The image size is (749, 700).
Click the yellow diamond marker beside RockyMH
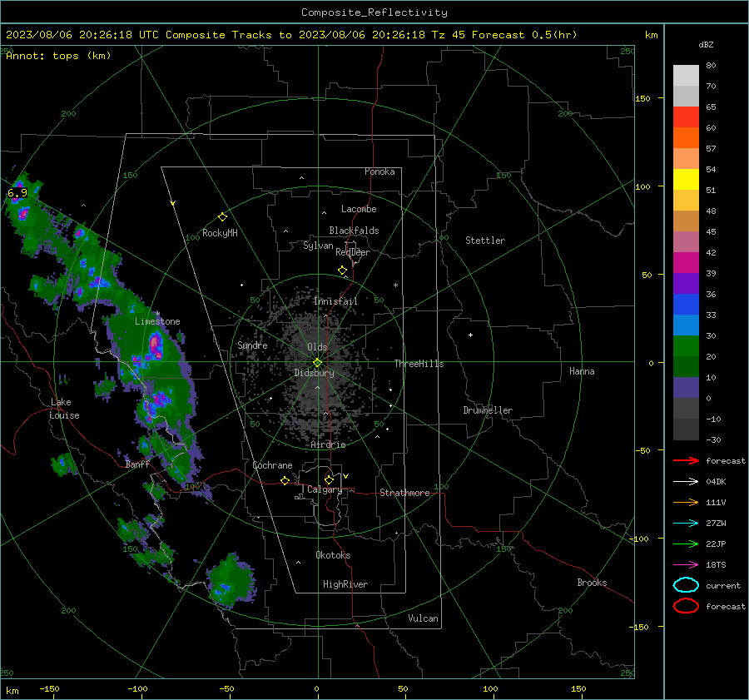coord(222,217)
